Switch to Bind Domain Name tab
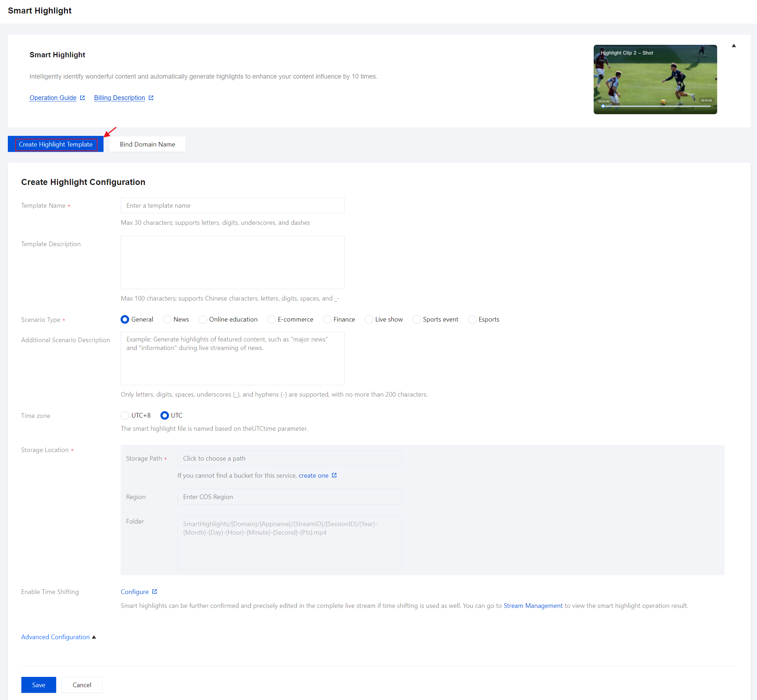The width and height of the screenshot is (757, 700). [x=147, y=144]
